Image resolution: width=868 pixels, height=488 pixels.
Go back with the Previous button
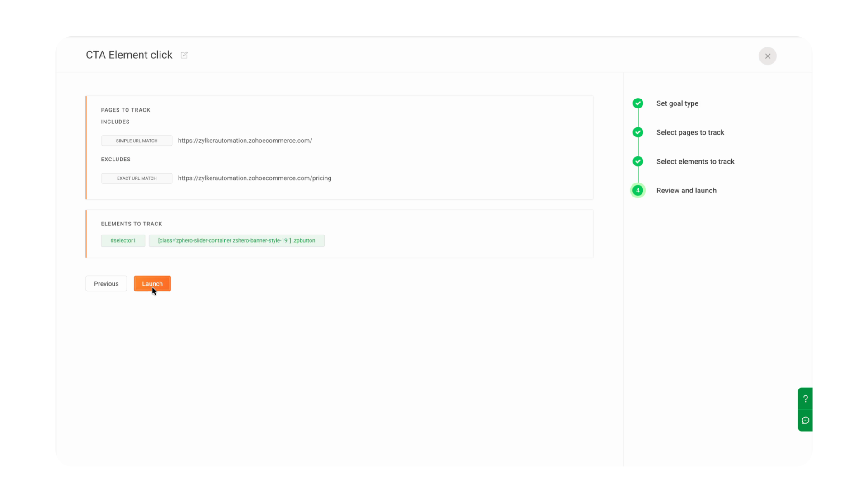pyautogui.click(x=106, y=283)
